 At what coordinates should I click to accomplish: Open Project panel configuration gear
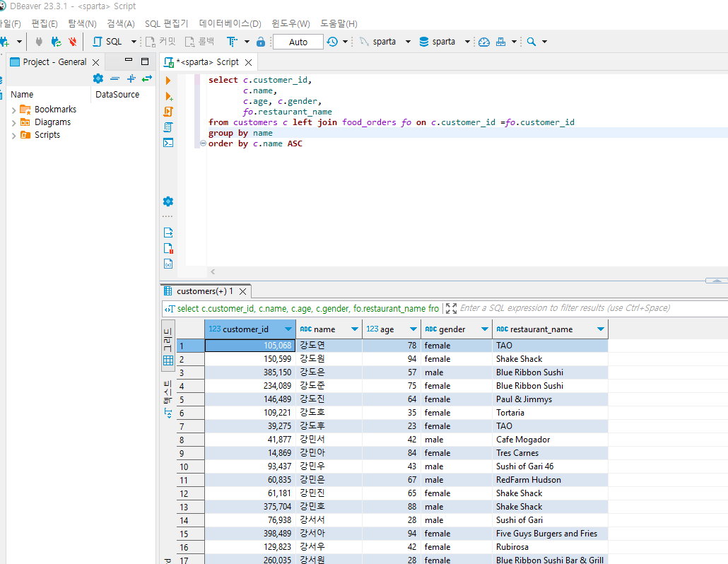[98, 78]
